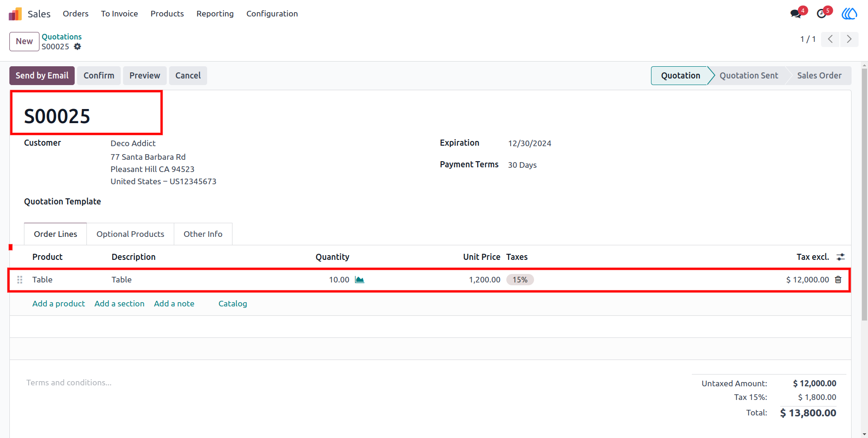Delete the Table order line
This screenshot has height=438, width=868.
[x=838, y=280]
